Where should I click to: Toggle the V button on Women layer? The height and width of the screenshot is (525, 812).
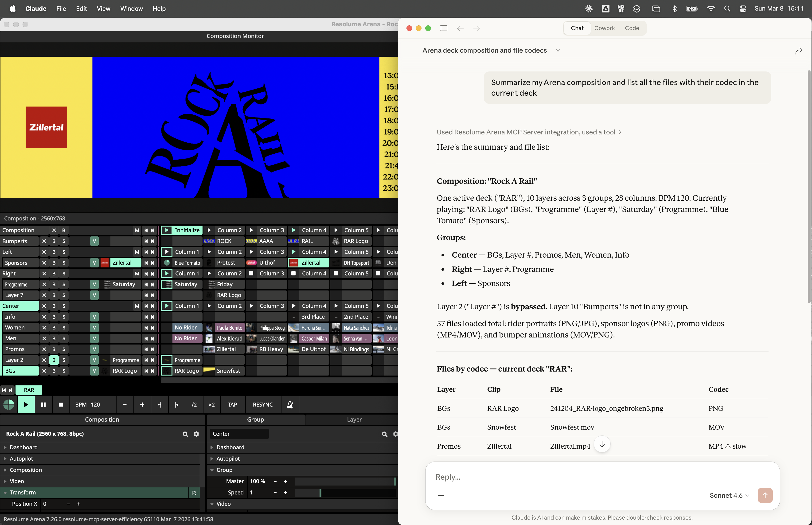pyautogui.click(x=94, y=328)
